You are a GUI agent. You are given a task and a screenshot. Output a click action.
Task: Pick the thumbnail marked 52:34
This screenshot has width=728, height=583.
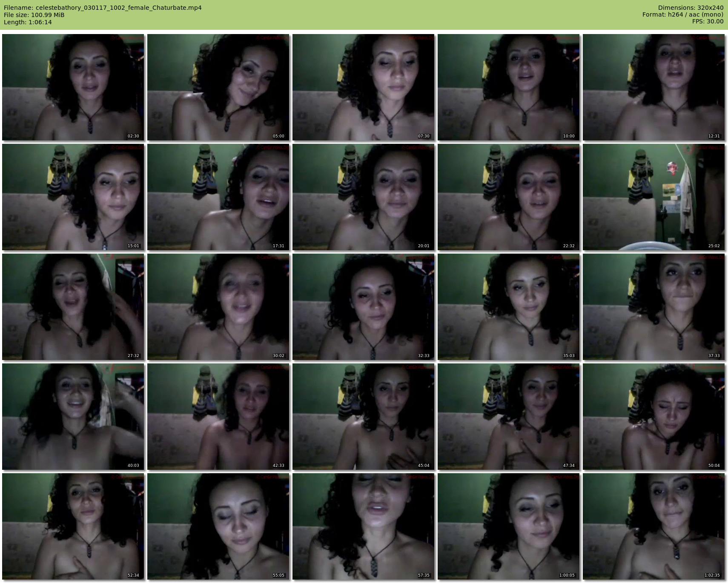[73, 526]
